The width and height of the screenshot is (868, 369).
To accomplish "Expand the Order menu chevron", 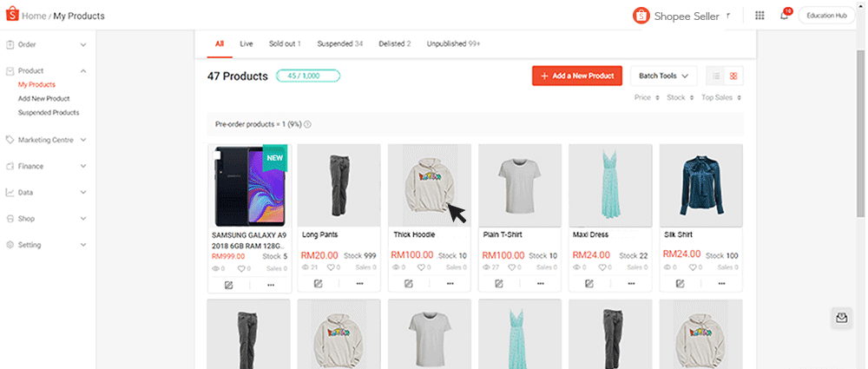I will coord(83,44).
